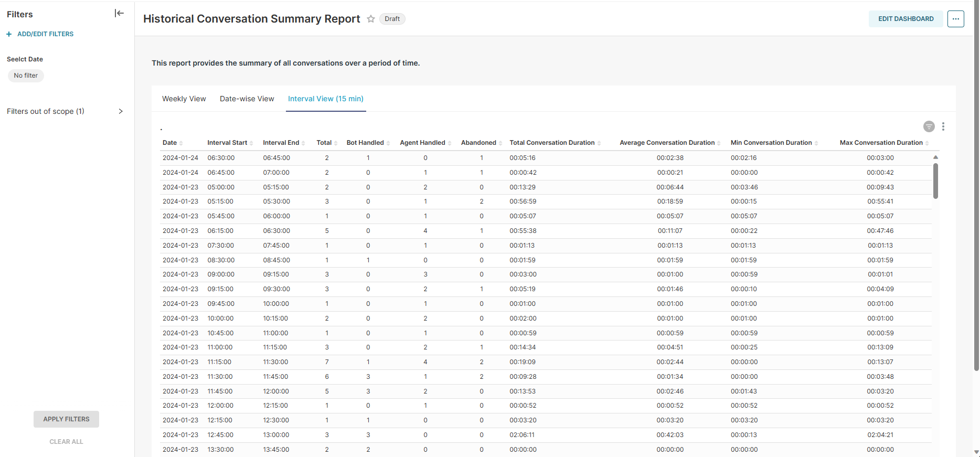Viewport: 980px width, 457px height.
Task: Sort by Abandoned column
Action: [x=478, y=143]
